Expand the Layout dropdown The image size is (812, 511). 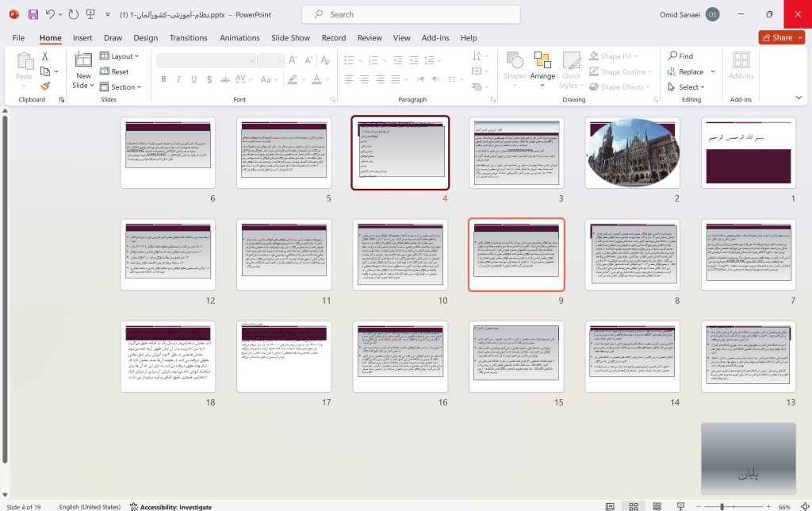tap(119, 56)
